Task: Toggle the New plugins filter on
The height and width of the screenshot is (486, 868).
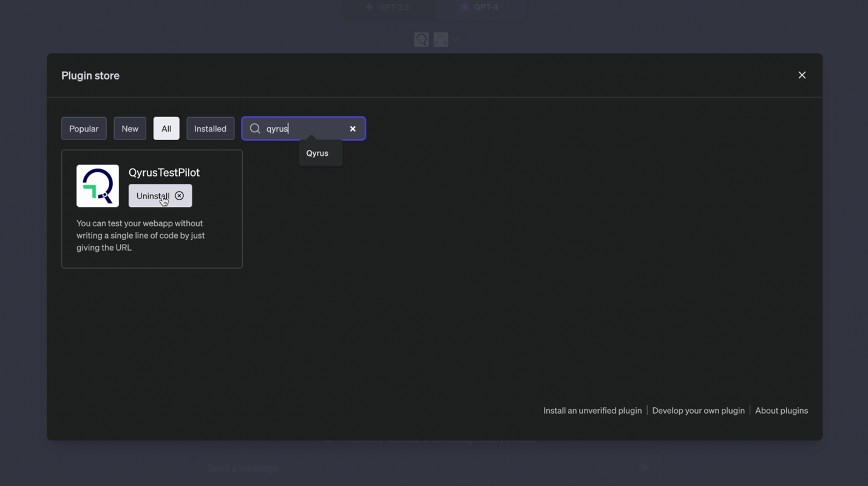Action: (x=129, y=128)
